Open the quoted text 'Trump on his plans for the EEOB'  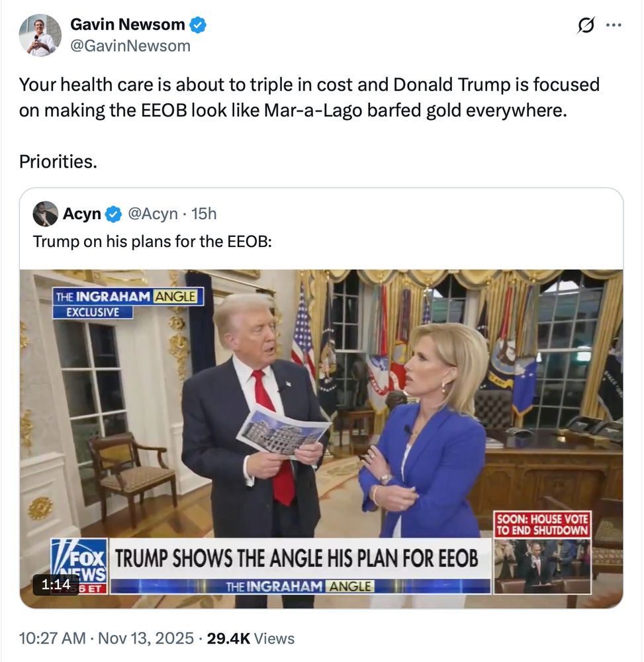pyautogui.click(x=152, y=242)
